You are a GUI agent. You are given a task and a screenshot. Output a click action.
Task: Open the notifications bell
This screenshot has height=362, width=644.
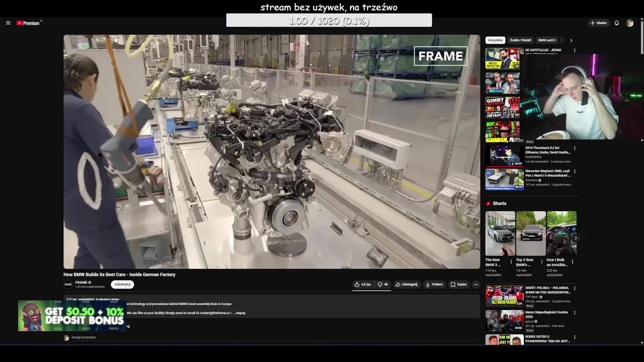(617, 23)
